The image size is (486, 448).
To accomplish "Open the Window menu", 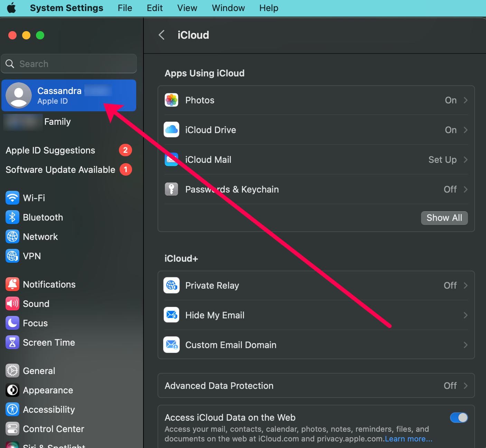I will tap(228, 8).
